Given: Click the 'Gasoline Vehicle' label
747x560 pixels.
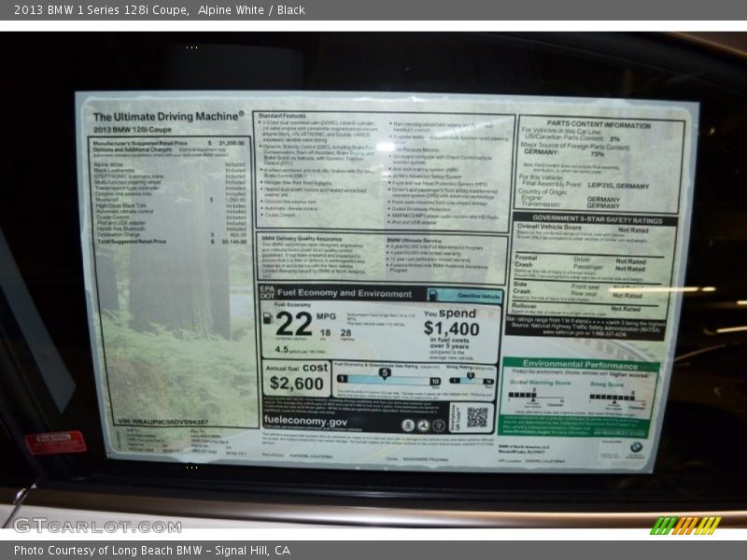Looking at the screenshot, I should pos(478,296).
